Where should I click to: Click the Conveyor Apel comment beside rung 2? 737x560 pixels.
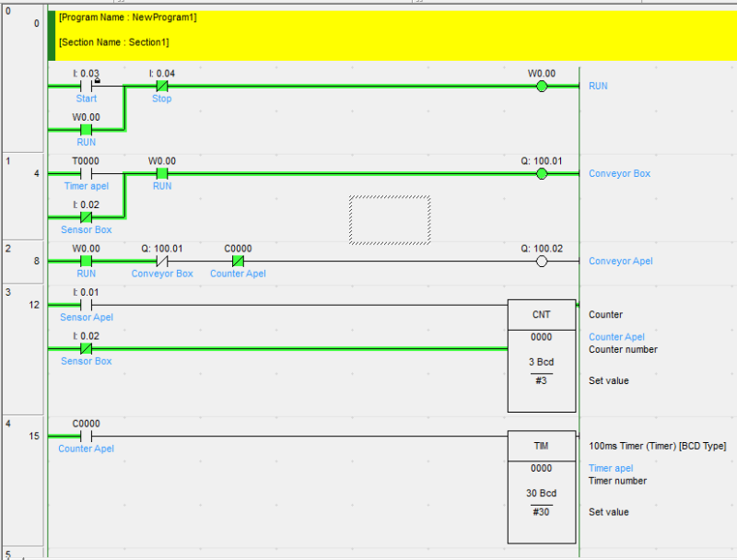620,261
